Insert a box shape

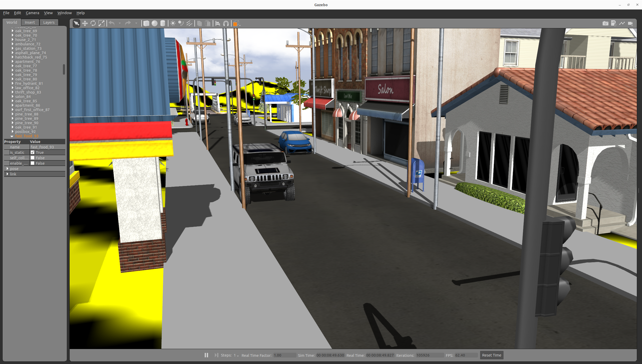(x=146, y=23)
